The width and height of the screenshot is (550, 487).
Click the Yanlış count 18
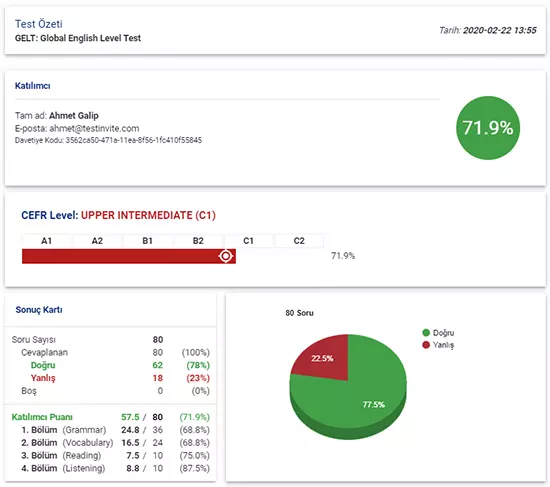click(x=157, y=378)
